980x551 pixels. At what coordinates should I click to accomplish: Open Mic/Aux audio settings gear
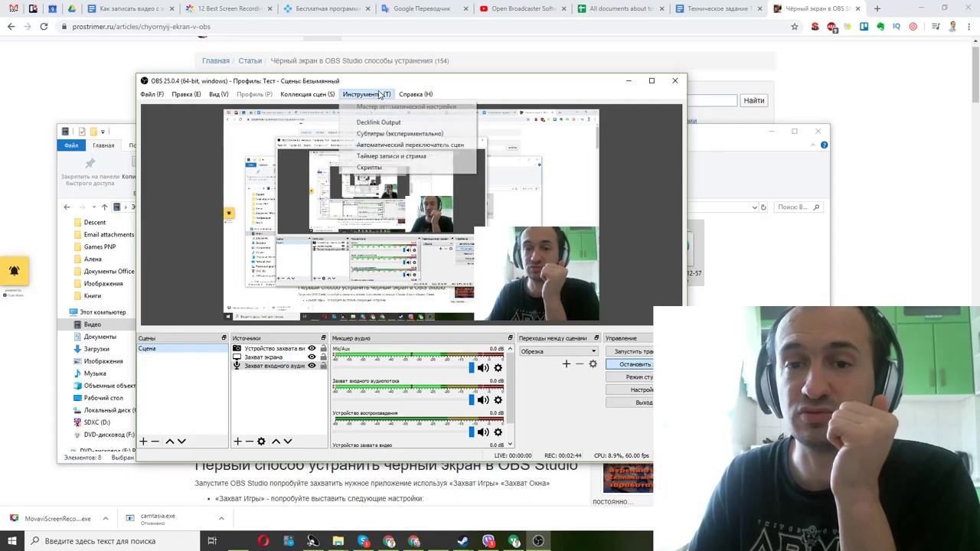tap(498, 368)
